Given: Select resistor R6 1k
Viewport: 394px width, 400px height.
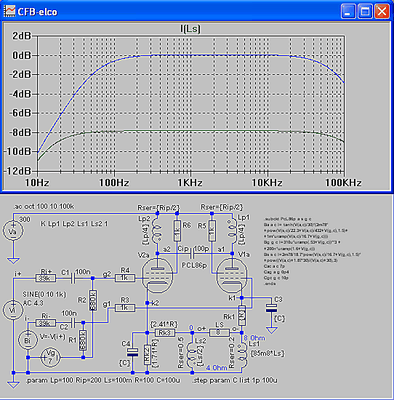Looking at the screenshot, I should point(177,231).
